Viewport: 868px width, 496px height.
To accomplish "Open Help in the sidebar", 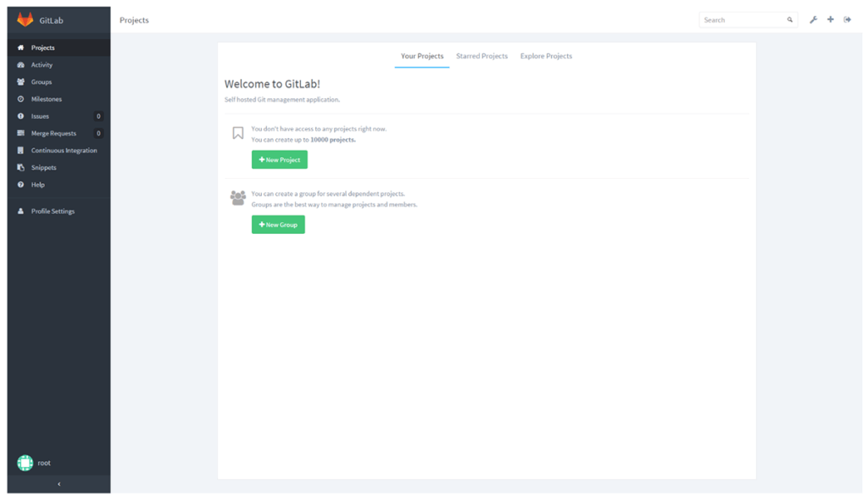I will click(x=58, y=185).
